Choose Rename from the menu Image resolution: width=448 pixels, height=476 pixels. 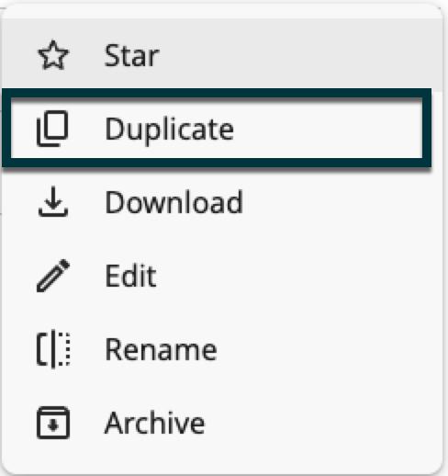pos(222,349)
